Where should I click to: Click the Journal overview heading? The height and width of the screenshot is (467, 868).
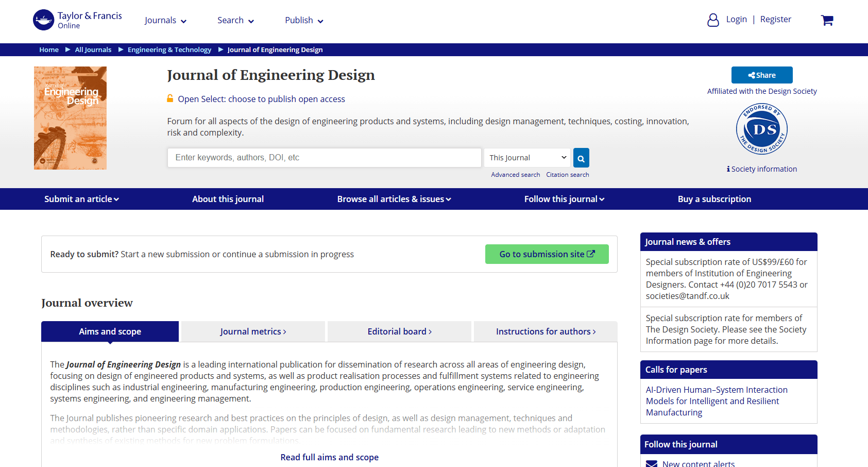87,303
